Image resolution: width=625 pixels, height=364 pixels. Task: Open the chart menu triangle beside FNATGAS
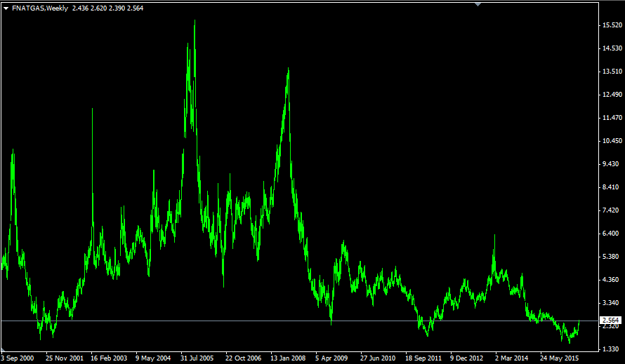pyautogui.click(x=6, y=8)
